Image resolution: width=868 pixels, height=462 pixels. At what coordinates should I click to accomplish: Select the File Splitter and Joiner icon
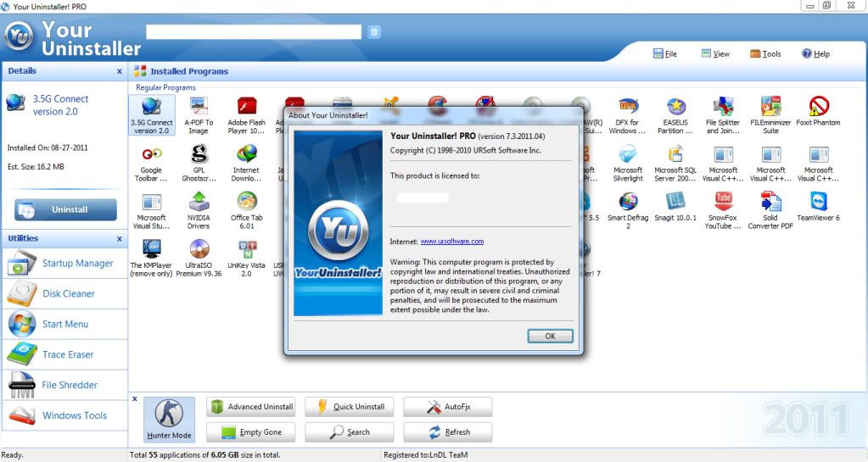tap(723, 115)
